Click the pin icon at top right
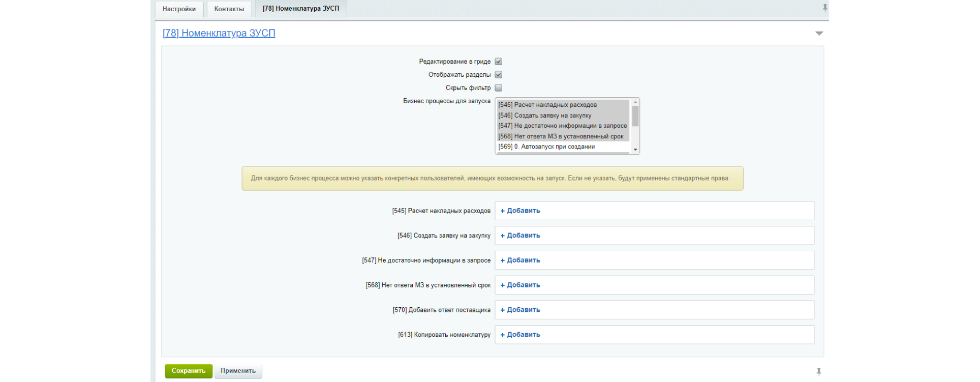Viewport: 980px width, 382px height. [824, 8]
